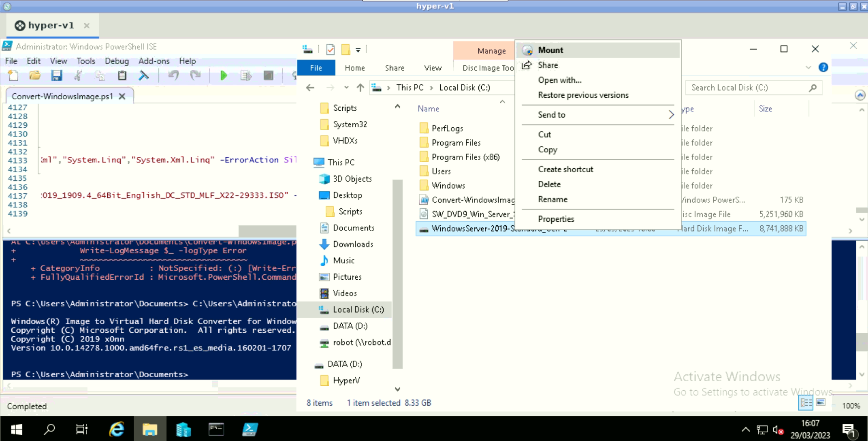
Task: Open the Command Prompt taskbar icon
Action: tap(216, 429)
